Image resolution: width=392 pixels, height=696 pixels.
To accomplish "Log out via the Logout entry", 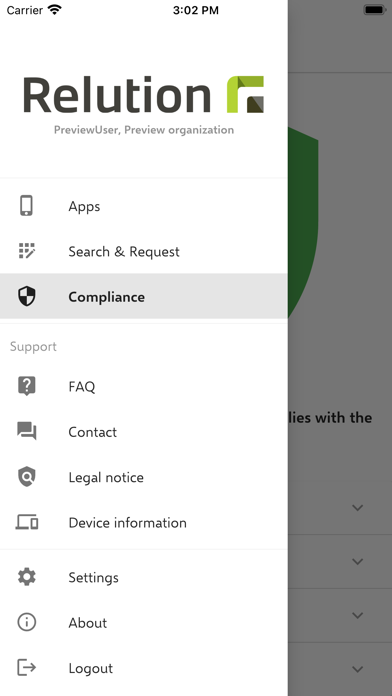I will [x=143, y=668].
